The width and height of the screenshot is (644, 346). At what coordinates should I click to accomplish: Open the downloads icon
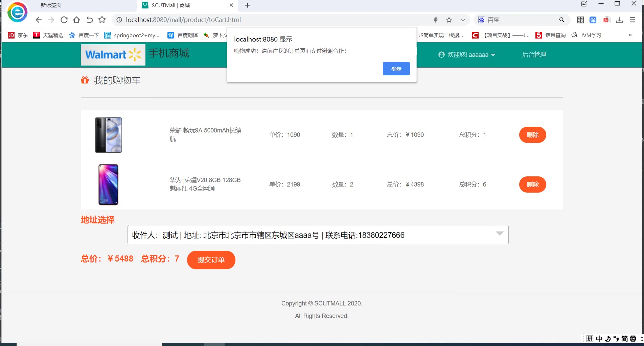tap(619, 20)
